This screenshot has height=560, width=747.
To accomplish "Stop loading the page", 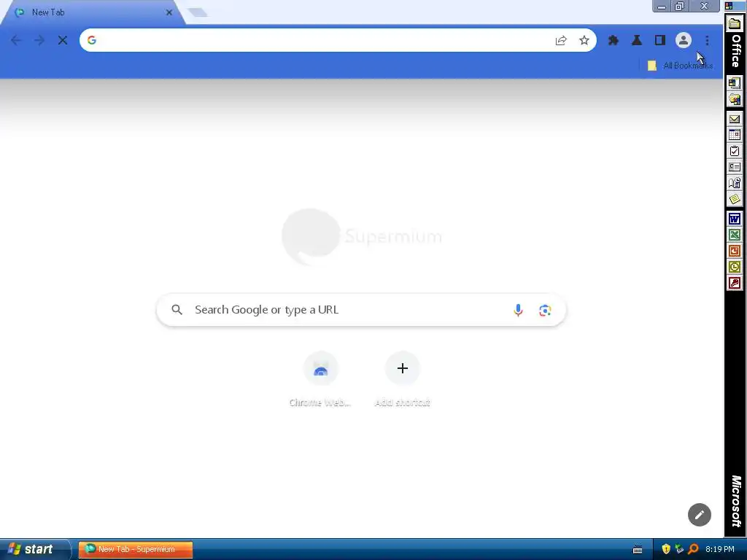I will click(63, 41).
